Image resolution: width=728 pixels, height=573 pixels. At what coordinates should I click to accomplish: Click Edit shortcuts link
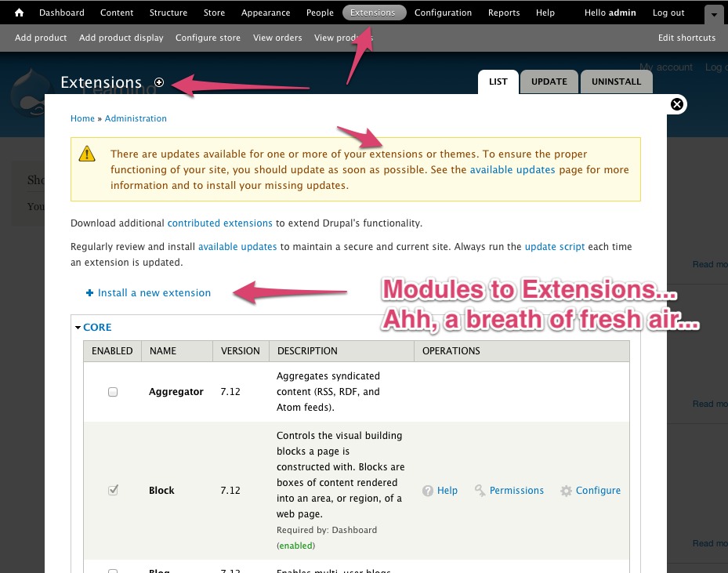(686, 38)
